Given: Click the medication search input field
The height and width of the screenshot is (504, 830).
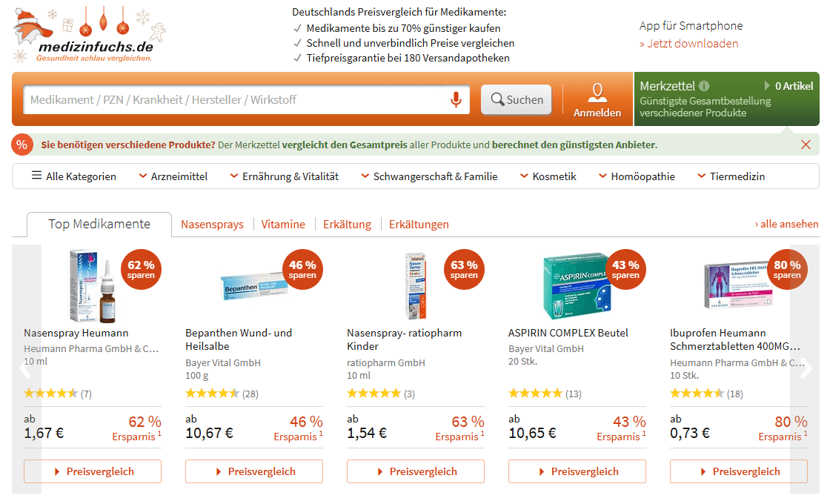Looking at the screenshot, I should 237,99.
